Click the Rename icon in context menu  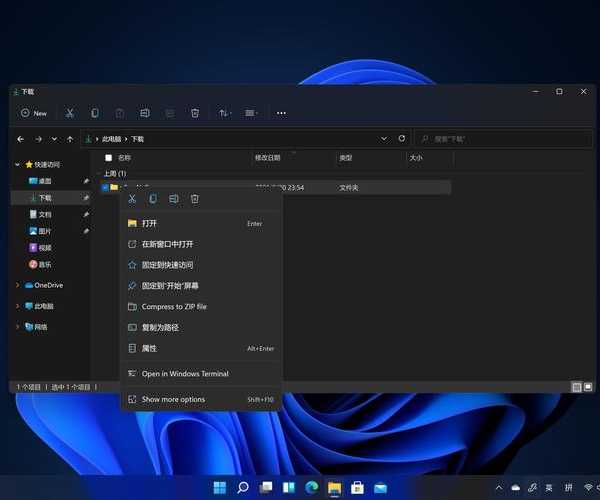pos(174,199)
